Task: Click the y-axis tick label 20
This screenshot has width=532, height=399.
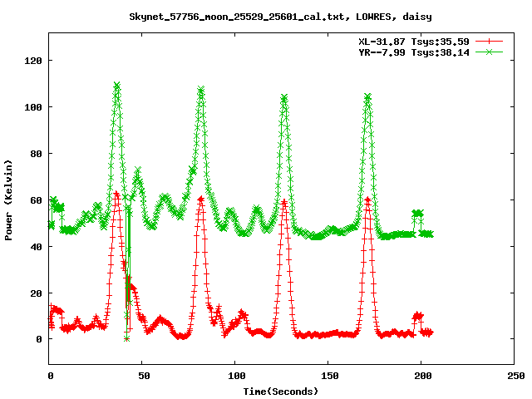Action: click(36, 293)
